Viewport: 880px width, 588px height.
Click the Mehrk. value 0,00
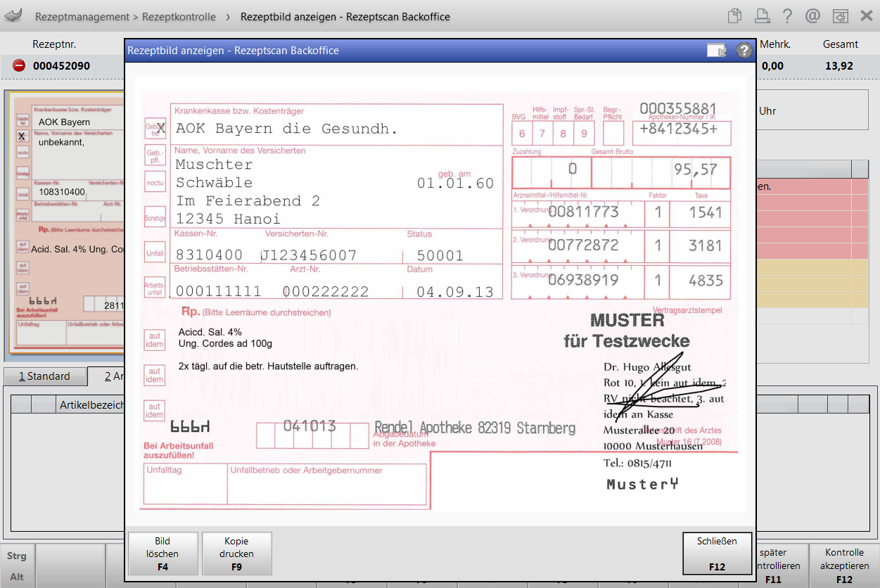[772, 66]
